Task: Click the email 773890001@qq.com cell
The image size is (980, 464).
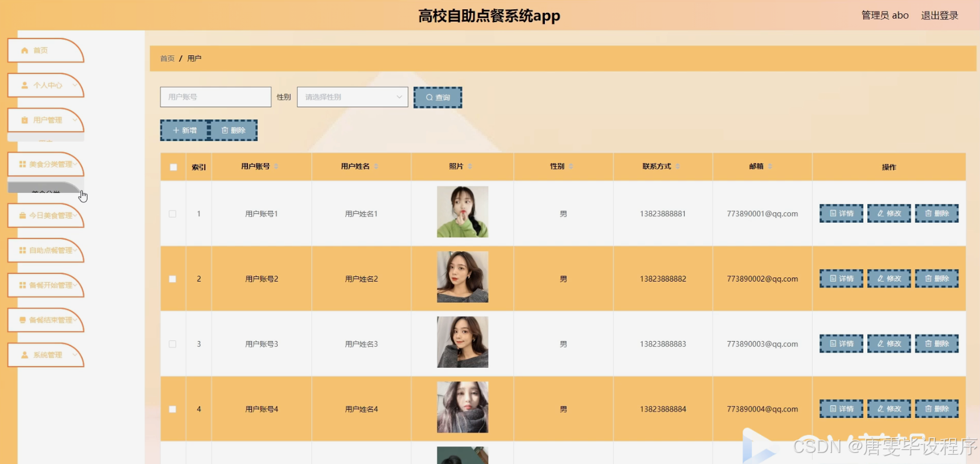Action: [x=762, y=214]
